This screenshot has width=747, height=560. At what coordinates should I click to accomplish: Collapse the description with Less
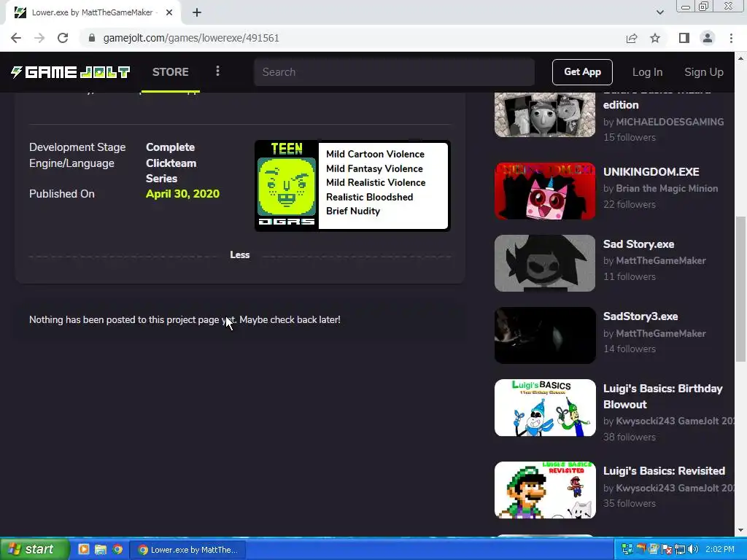(x=239, y=254)
